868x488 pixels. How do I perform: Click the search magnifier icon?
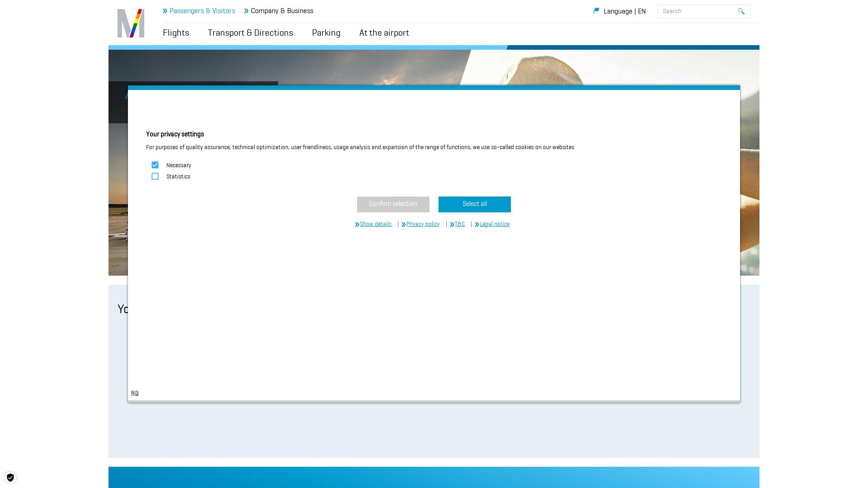[x=741, y=11]
